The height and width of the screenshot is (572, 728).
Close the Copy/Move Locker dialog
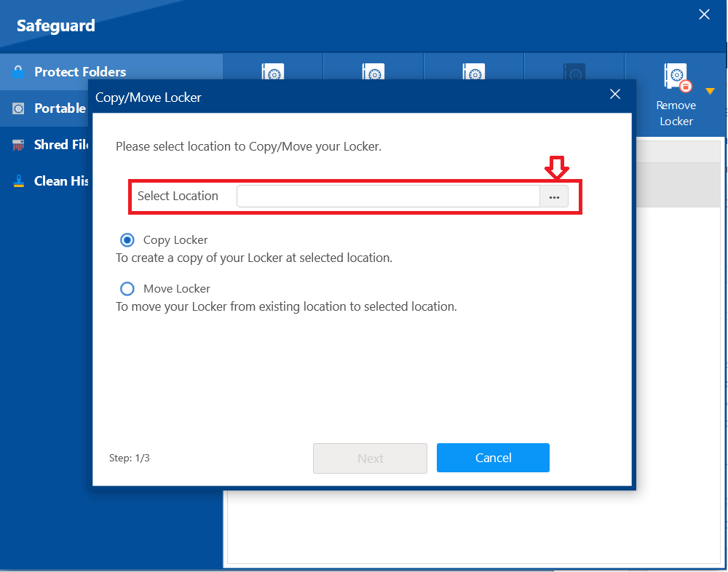pyautogui.click(x=615, y=95)
